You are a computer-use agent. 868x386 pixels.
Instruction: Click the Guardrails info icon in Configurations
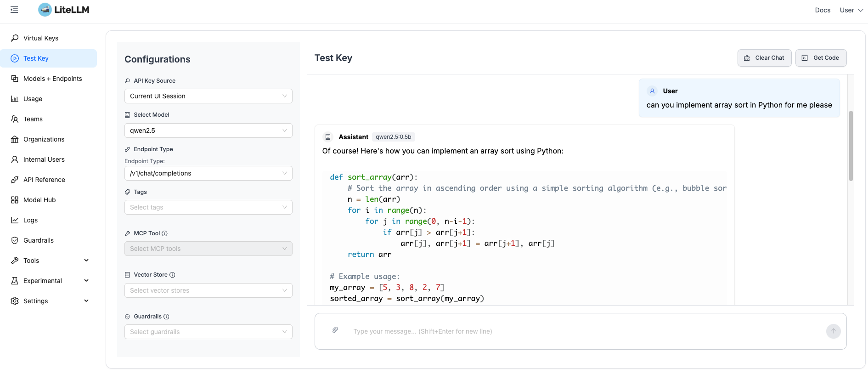tap(166, 317)
